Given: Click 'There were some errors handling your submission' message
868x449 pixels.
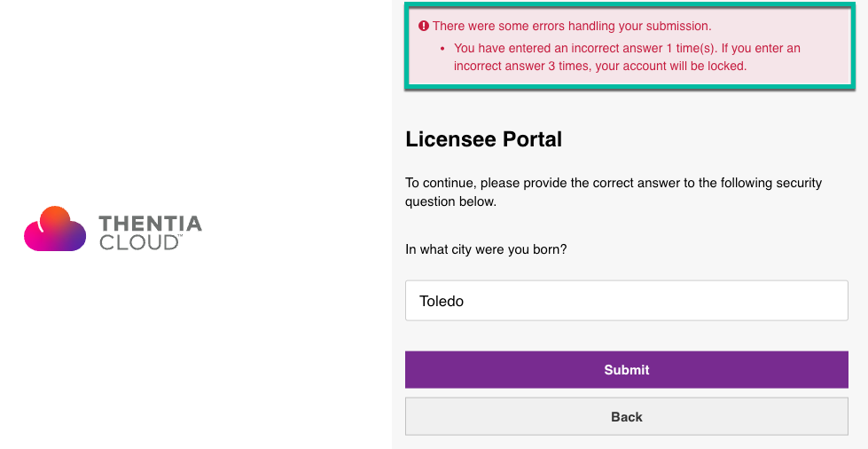Looking at the screenshot, I should point(572,26).
